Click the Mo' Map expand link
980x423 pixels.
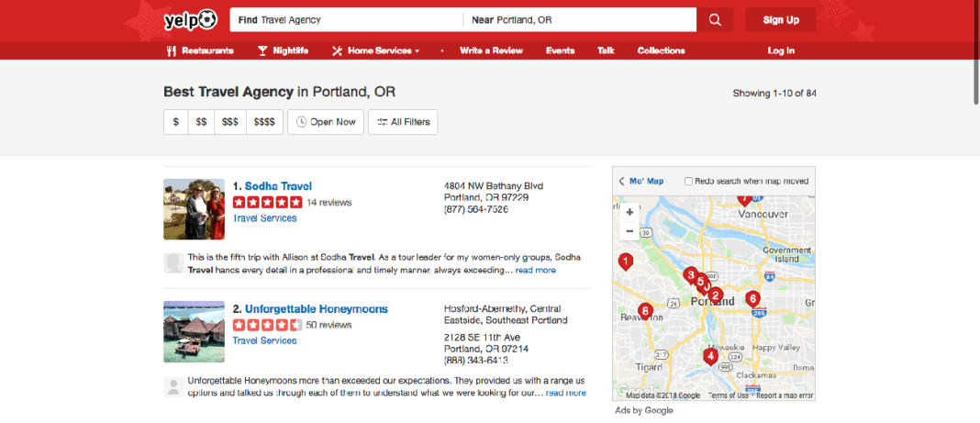click(x=641, y=181)
